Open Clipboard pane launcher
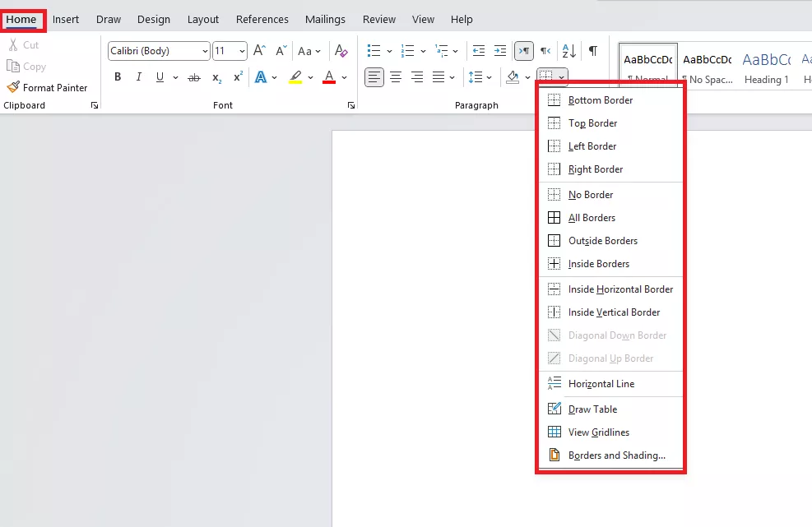This screenshot has width=812, height=527. (x=95, y=105)
